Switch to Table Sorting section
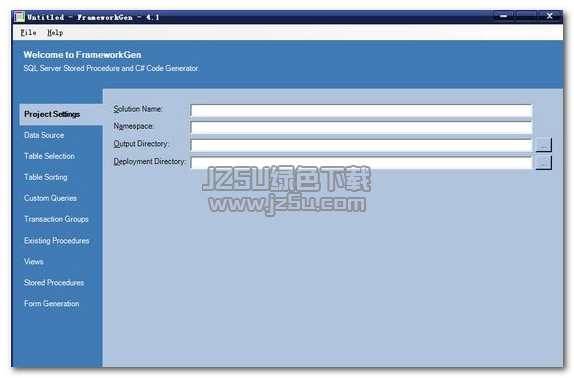 pyautogui.click(x=46, y=177)
